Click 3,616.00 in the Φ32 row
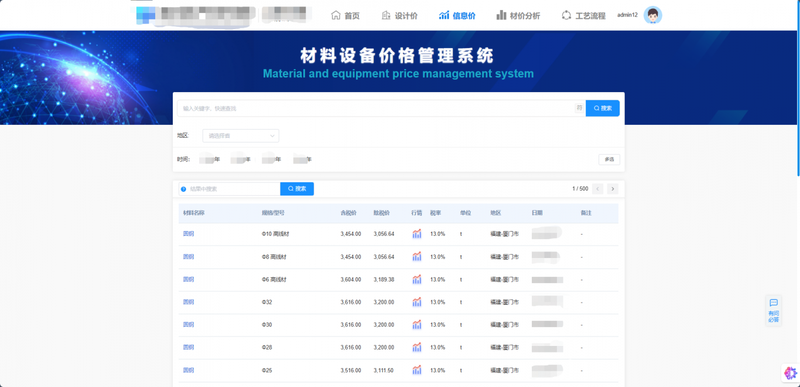 pos(351,302)
